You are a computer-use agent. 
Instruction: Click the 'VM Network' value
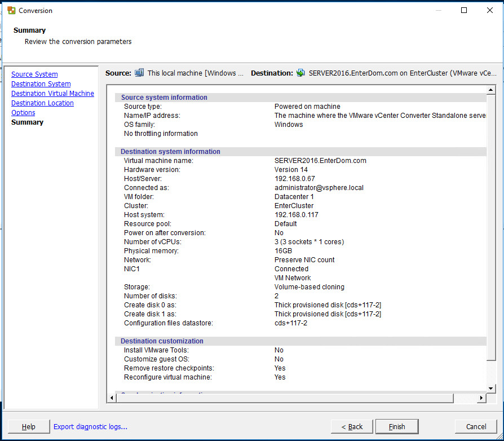tap(293, 277)
